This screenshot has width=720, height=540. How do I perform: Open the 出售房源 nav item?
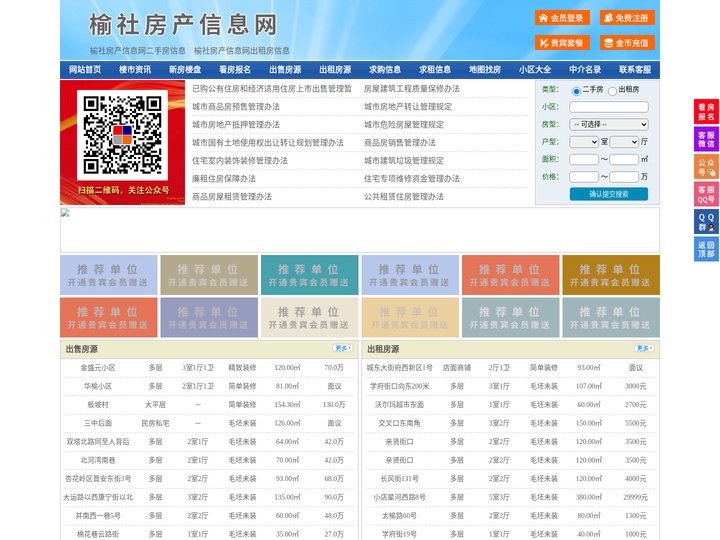(285, 70)
